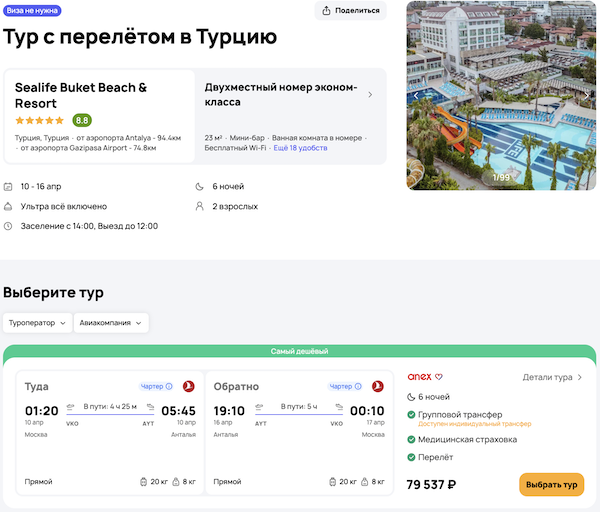This screenshot has width=600, height=512.
Task: Click the Медицинская страховка green checkmark
Action: coord(412,440)
